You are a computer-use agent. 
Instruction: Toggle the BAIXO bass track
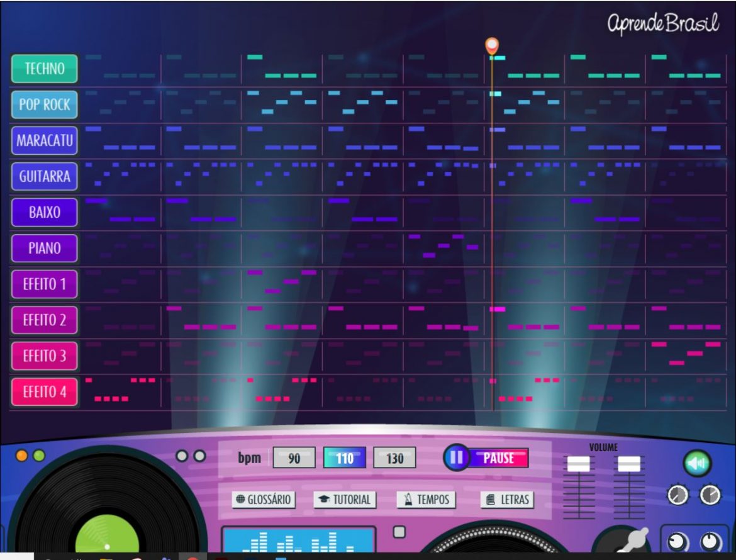[45, 212]
